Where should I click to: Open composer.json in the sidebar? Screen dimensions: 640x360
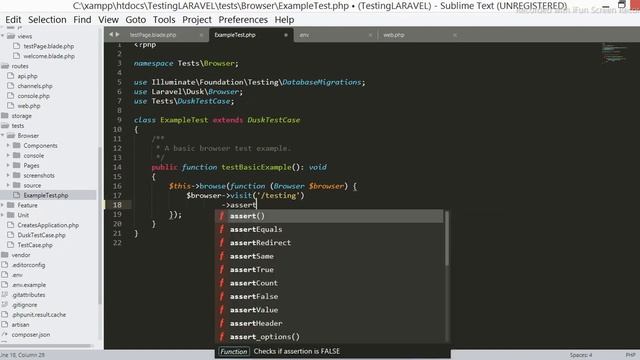click(x=31, y=334)
